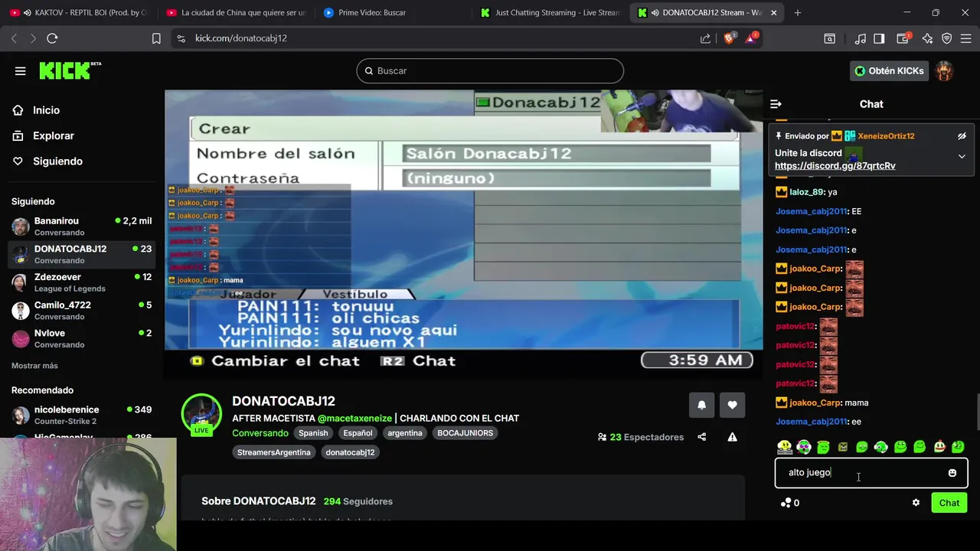Select the StreamersArgentina tag
The image size is (980, 551).
coord(273,452)
